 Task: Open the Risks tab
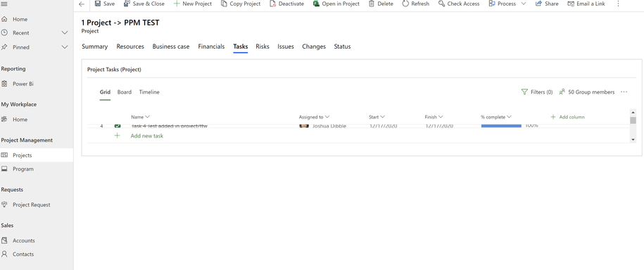coord(263,47)
